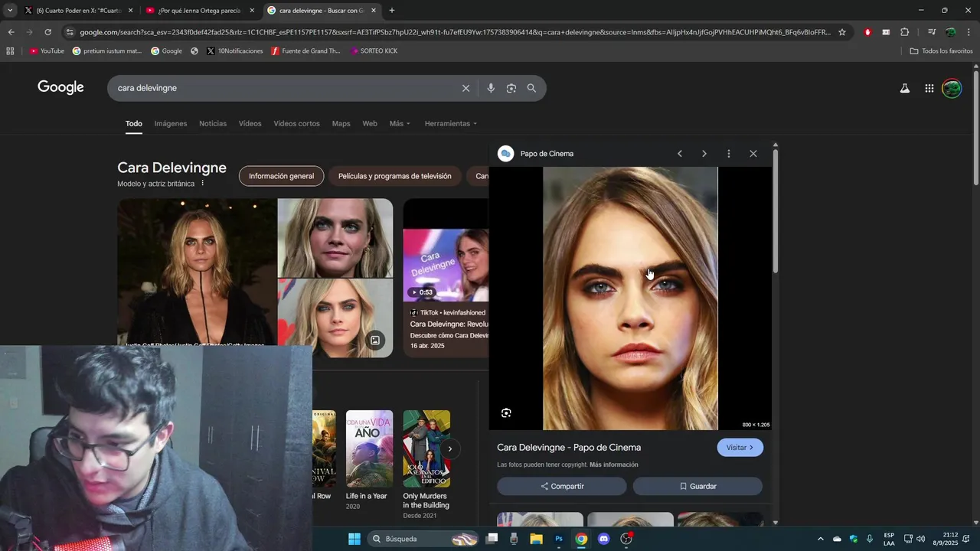
Task: Switch to the Jenna Ortega YouTube tab
Action: 199,11
